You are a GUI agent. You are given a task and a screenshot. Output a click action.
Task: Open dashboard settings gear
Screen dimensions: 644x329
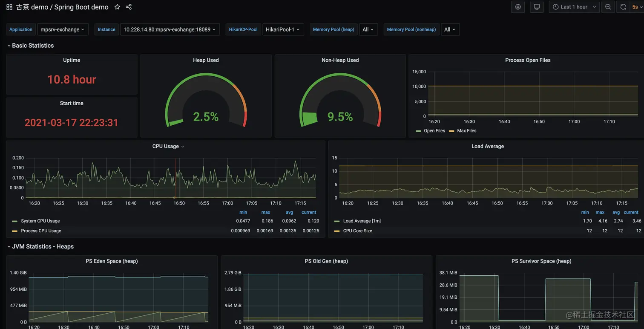pyautogui.click(x=518, y=7)
